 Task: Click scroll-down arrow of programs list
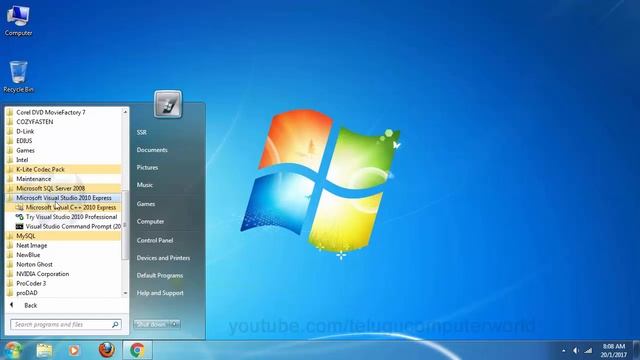point(125,293)
